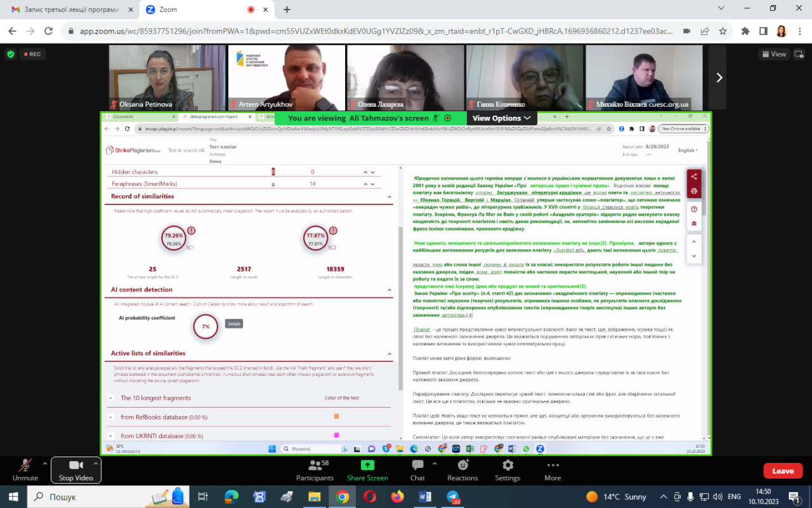Viewport: 812px width, 508px height.
Task: Select Artem Artyukhov's video thumbnail
Action: pos(286,77)
